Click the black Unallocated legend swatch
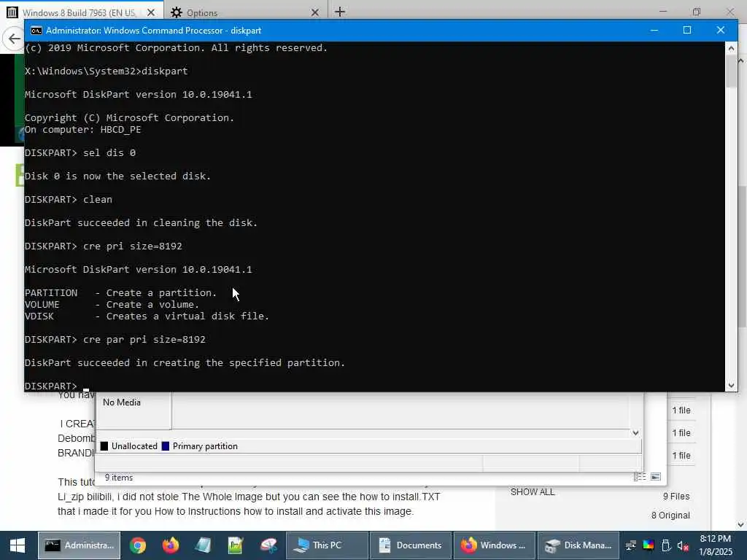This screenshot has height=560, width=747. point(104,446)
